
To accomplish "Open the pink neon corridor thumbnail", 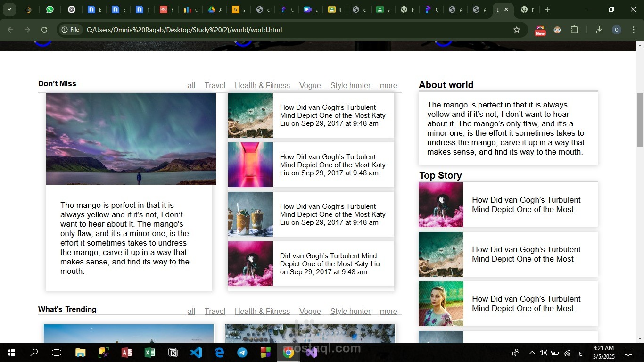I will tap(250, 165).
